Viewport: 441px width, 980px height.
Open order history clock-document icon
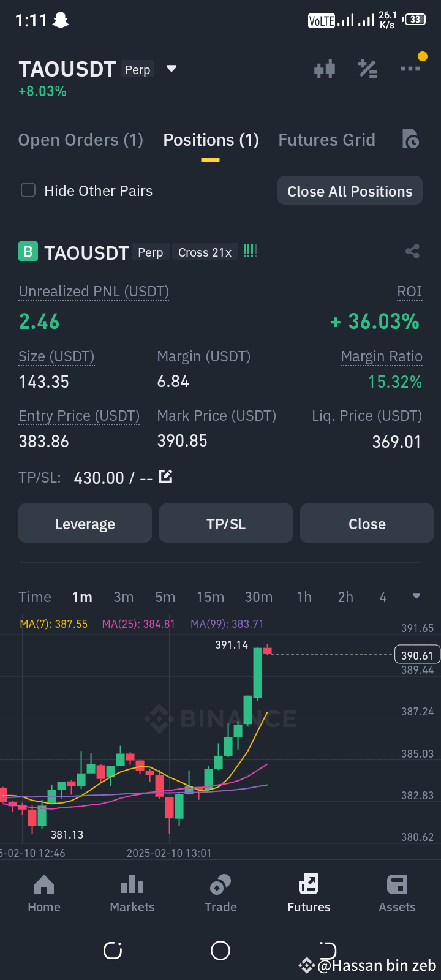pyautogui.click(x=410, y=140)
